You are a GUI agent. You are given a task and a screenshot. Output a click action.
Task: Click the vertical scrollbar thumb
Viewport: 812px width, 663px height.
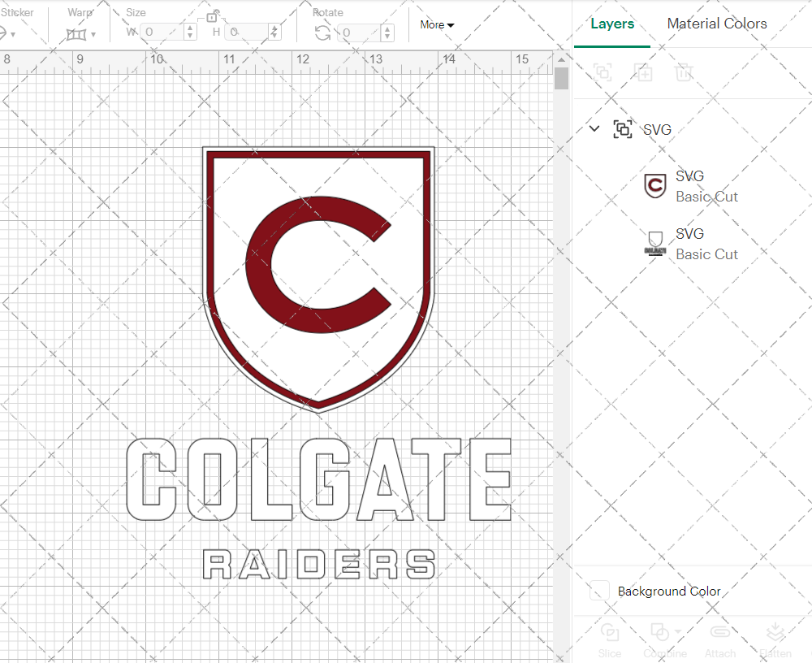tap(561, 80)
